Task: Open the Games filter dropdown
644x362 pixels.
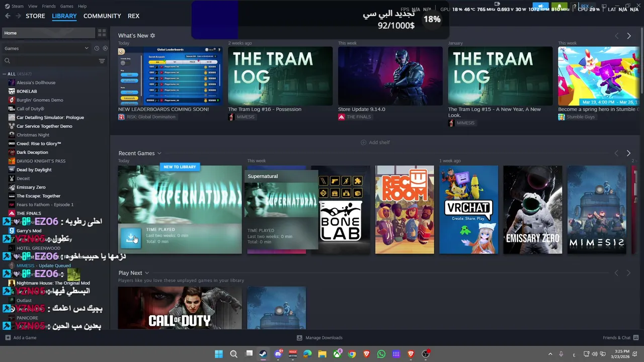Action: pyautogui.click(x=46, y=48)
